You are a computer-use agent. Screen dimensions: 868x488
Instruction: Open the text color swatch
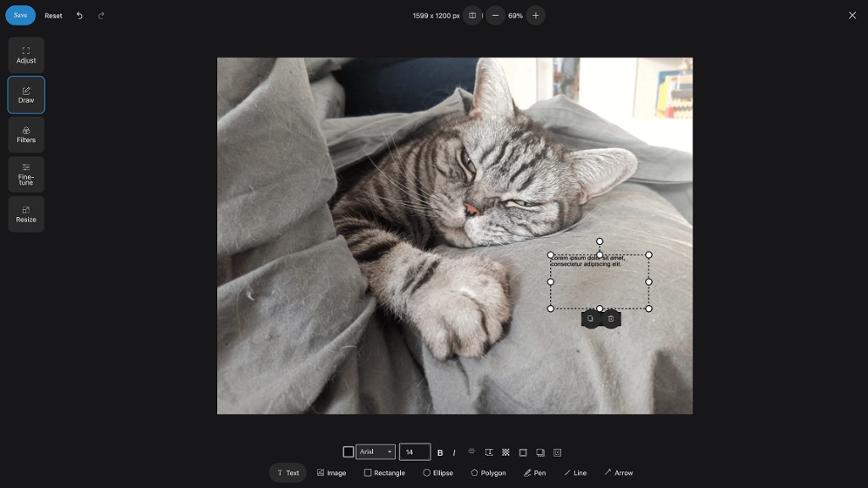pos(348,452)
